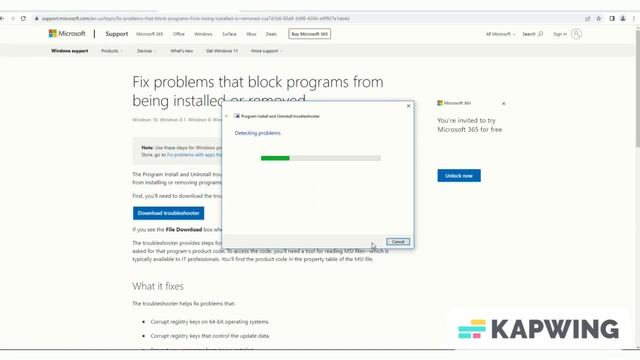
Task: Cancel the troubleshooter dialog
Action: (398, 242)
